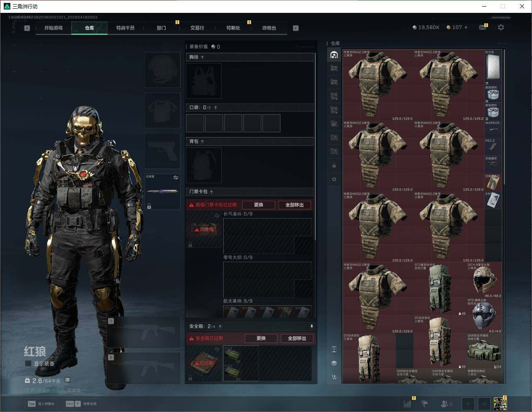The width and height of the screenshot is (532, 412).
Task: Click the second squad invite plus slot
Action: coord(484,404)
